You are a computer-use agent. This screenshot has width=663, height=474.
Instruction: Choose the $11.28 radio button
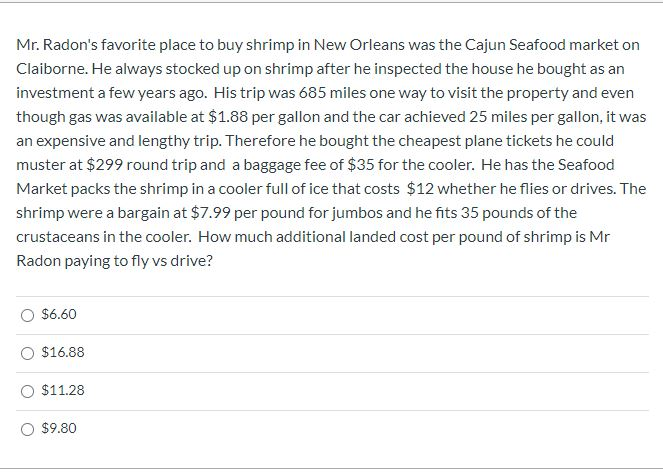tap(27, 391)
